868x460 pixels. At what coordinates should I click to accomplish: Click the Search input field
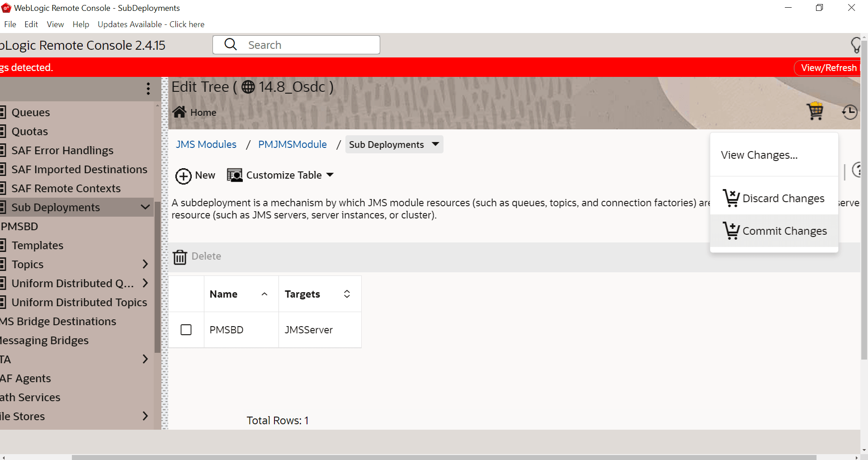click(296, 45)
